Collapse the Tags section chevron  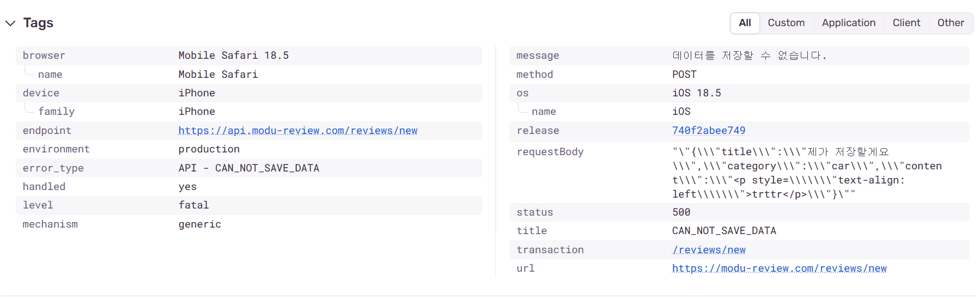[x=10, y=23]
